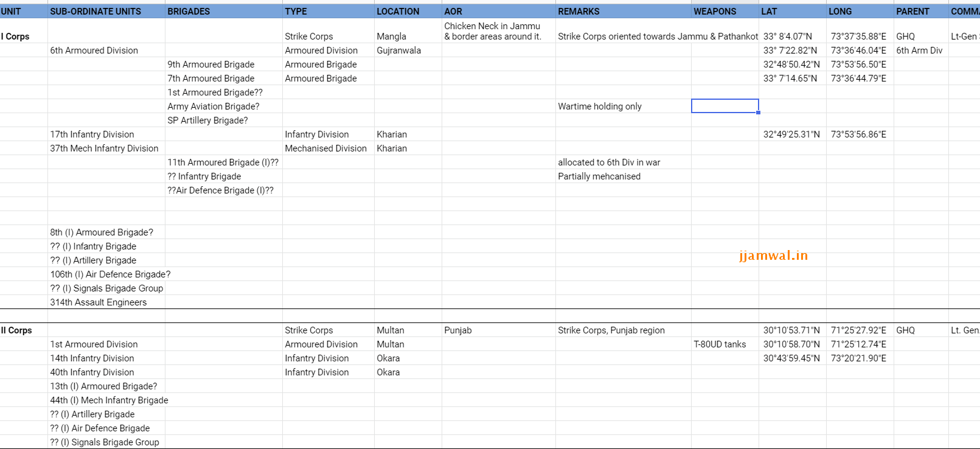Click the 30°43'59.45"N latitude cell
The image size is (980, 449).
tap(793, 358)
